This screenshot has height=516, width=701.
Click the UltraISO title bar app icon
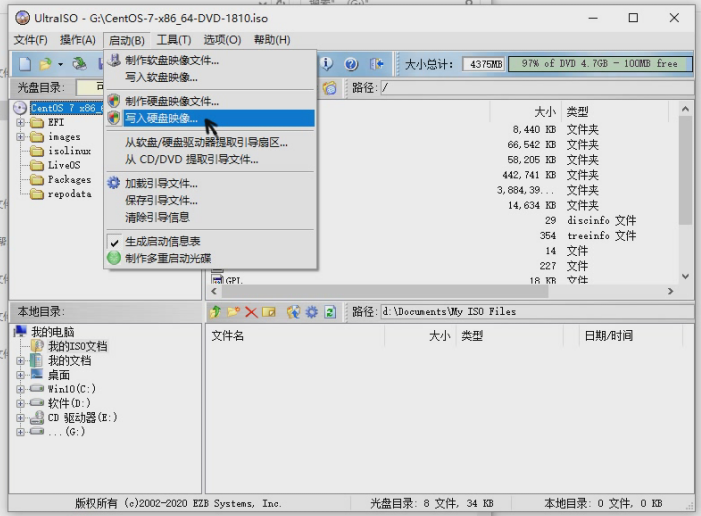22,18
